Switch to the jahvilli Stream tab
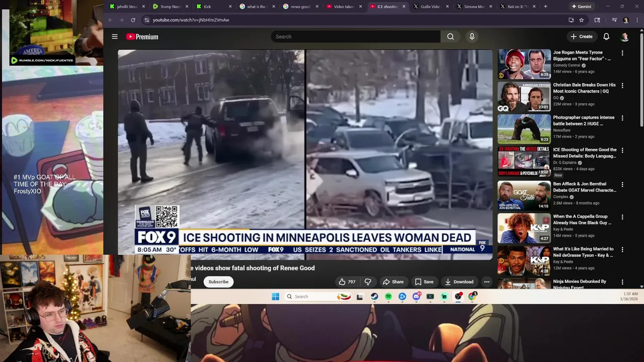Image resolution: width=644 pixels, height=362 pixels. (128, 7)
